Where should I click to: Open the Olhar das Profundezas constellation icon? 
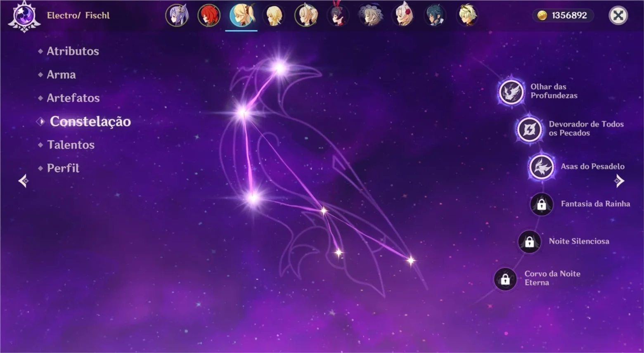click(511, 91)
